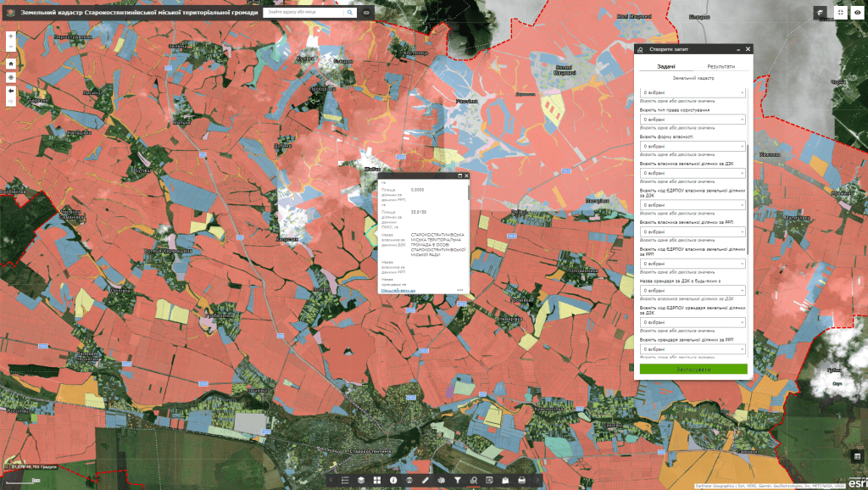Click the query panel's vertical scrollbar
This screenshot has width=868, height=490.
pos(748,199)
